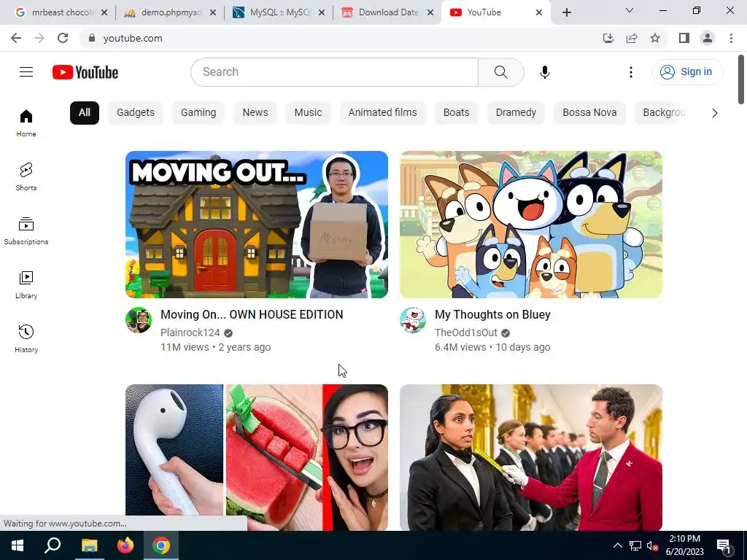
Task: Open Chrome profile avatar
Action: [x=708, y=38]
